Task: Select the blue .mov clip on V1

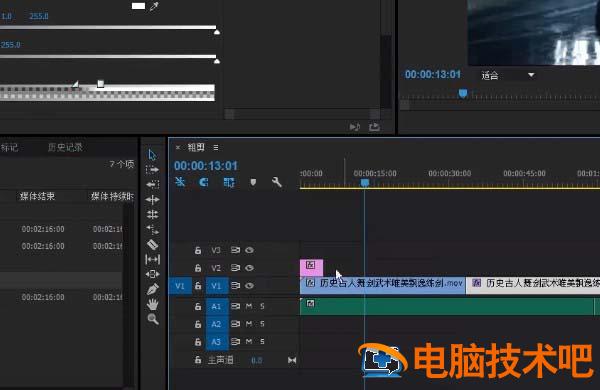Action: pyautogui.click(x=383, y=286)
